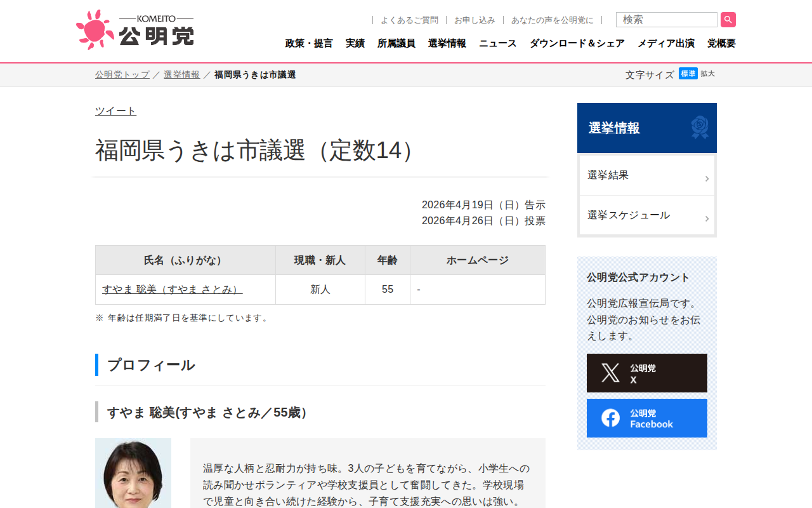
Task: Click the 文字サイズ label
Action: [x=650, y=74]
